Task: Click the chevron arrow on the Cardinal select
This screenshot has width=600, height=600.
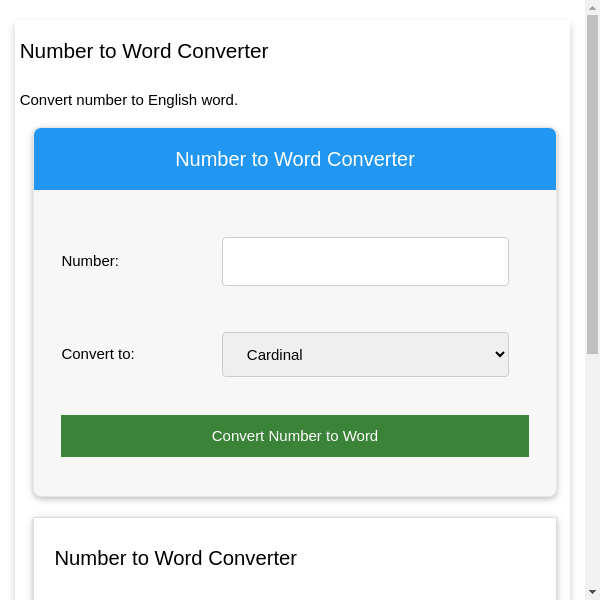Action: click(x=500, y=354)
